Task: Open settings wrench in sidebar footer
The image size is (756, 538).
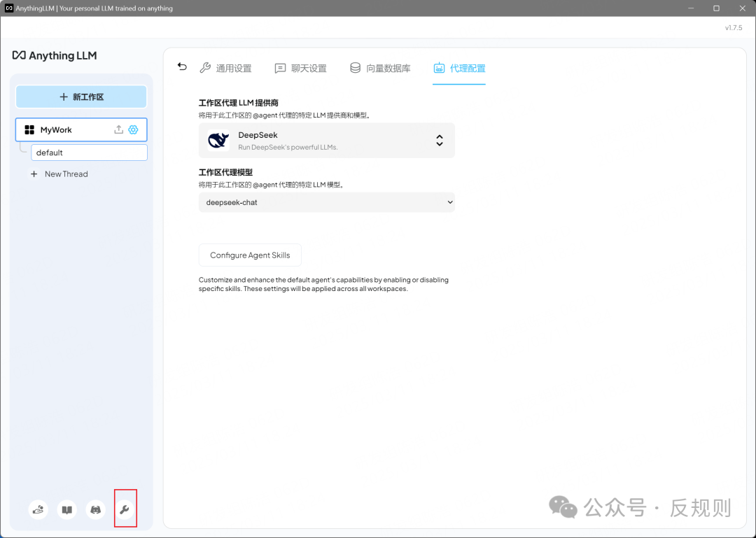Action: [125, 509]
